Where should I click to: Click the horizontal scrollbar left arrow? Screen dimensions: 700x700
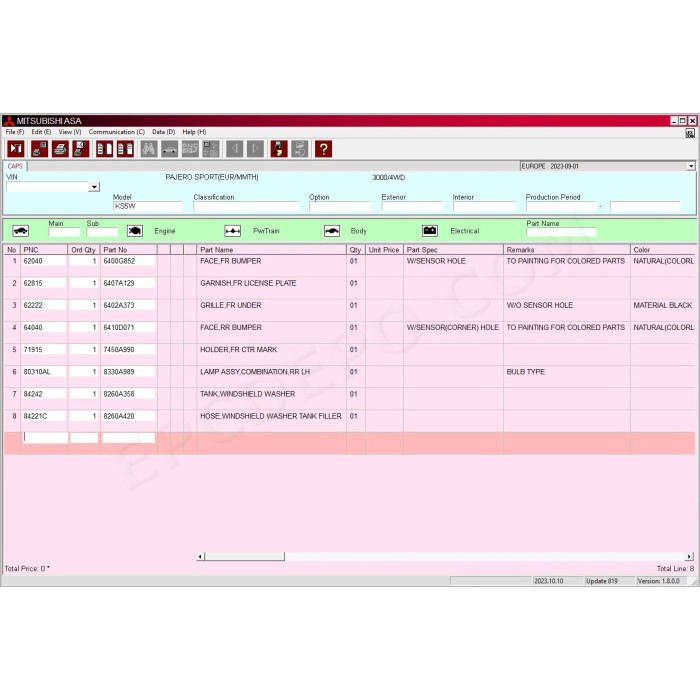200,556
